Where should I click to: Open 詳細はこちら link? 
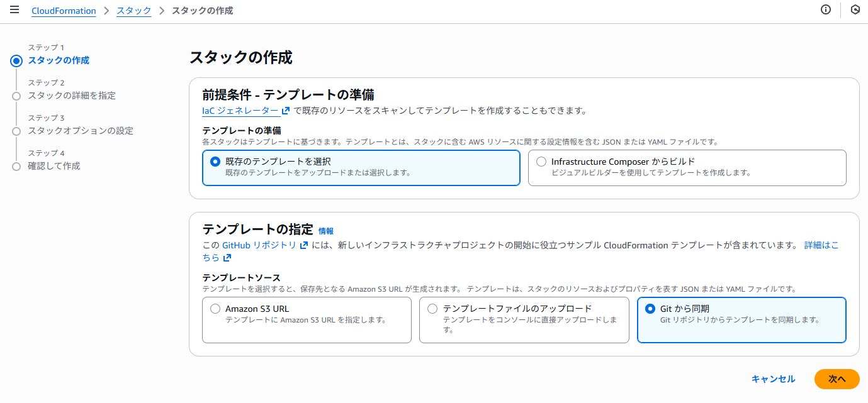[821, 245]
